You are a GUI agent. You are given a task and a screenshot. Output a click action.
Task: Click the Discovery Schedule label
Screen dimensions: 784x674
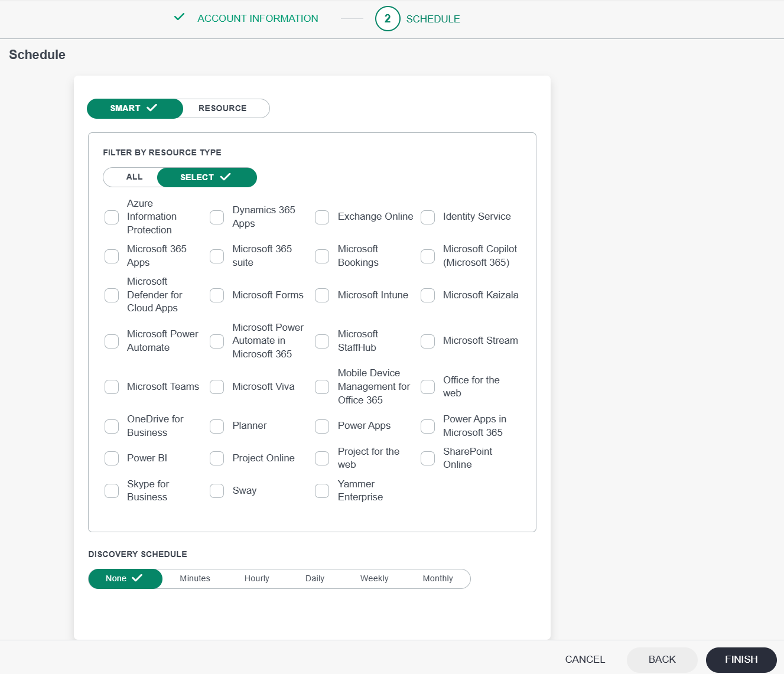coord(138,554)
